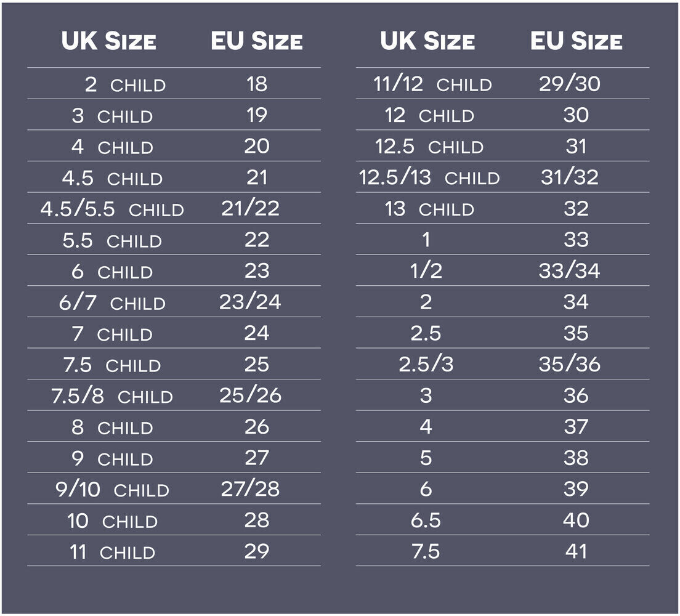Click the EU size 21/22 value

pos(250,208)
